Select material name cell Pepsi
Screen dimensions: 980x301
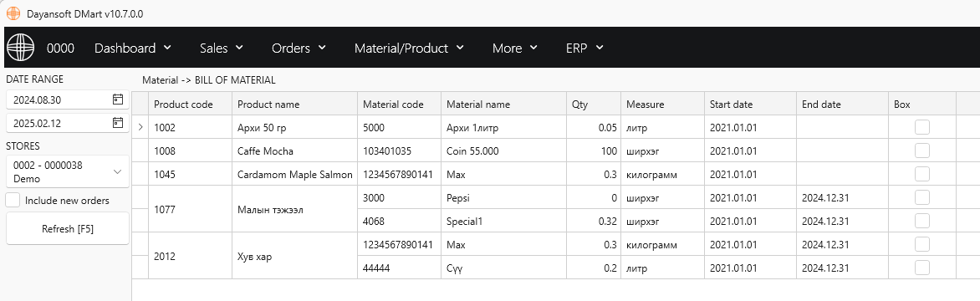click(503, 197)
